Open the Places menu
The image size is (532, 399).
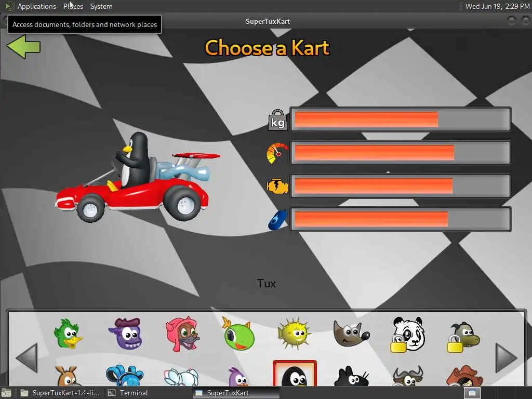[x=73, y=6]
